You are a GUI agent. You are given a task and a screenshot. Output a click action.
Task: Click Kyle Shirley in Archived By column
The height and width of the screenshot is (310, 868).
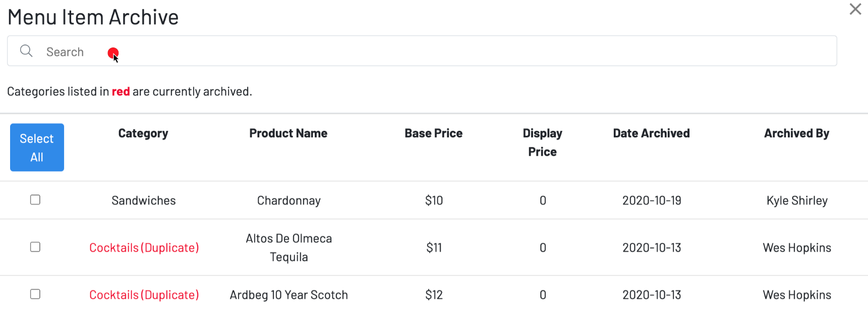pos(797,200)
